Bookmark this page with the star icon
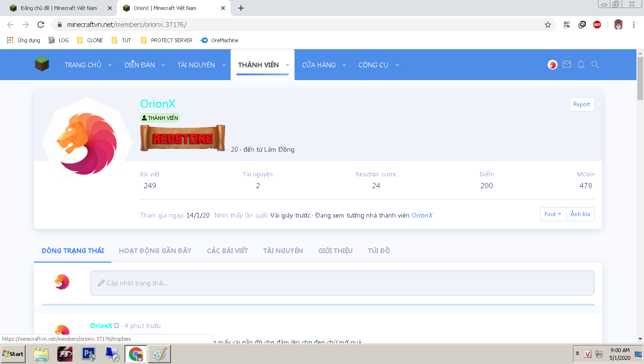This screenshot has width=644, height=364. pos(548,25)
